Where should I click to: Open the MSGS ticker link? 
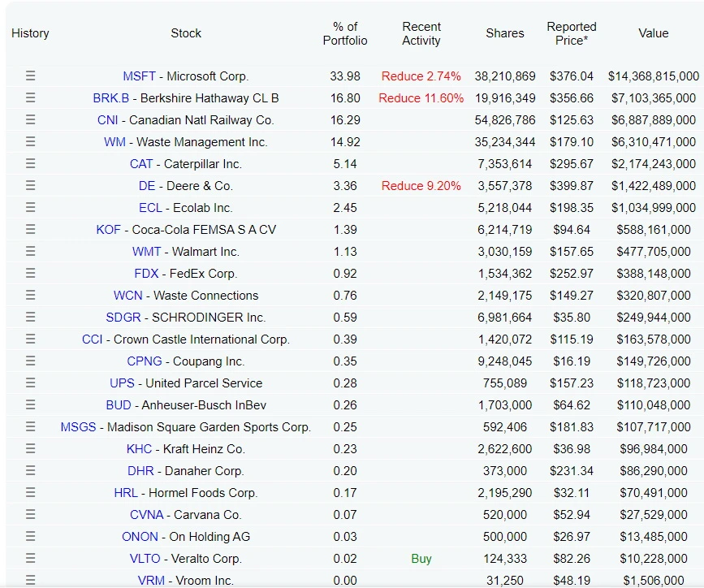tap(78, 427)
